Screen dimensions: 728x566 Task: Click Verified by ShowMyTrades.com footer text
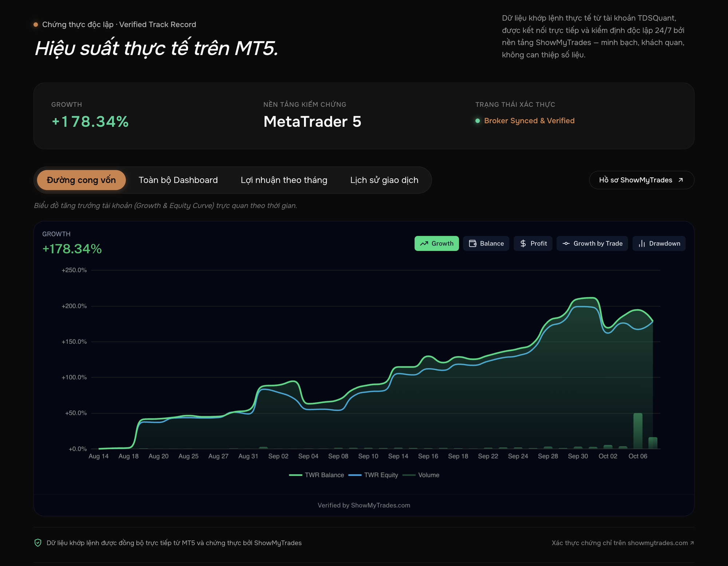coord(364,505)
